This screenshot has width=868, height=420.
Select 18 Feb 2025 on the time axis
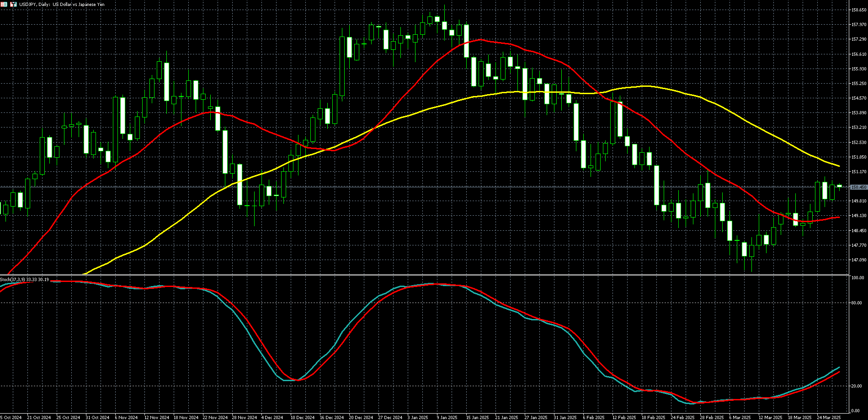[x=653, y=417]
